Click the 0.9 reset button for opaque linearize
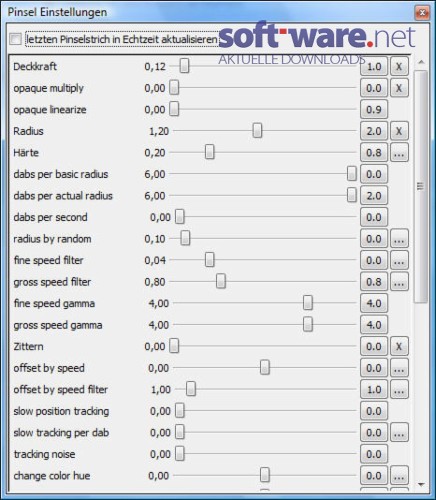436x500 pixels. pos(374,110)
